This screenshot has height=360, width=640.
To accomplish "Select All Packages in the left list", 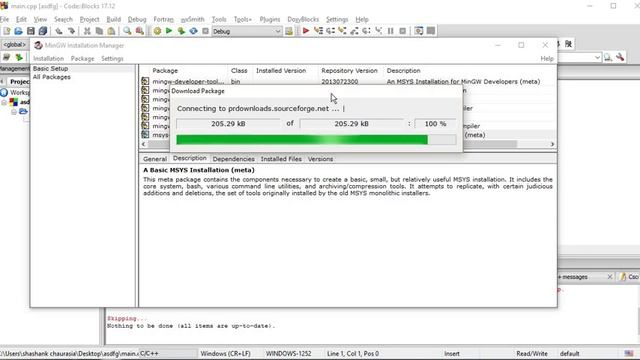I will pos(52,77).
